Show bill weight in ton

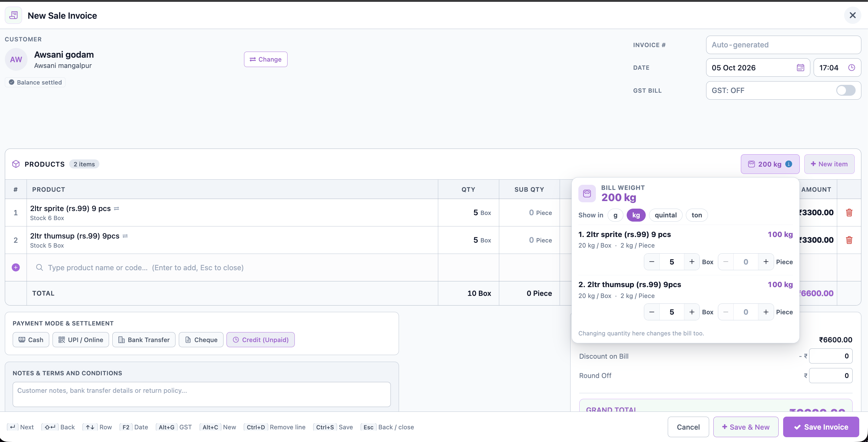tap(696, 215)
